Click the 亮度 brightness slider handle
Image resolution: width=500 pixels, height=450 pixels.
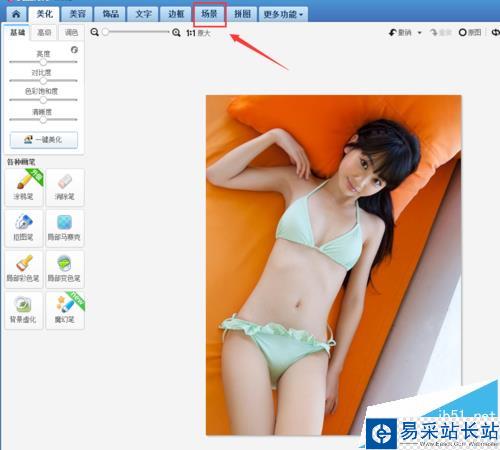click(43, 62)
